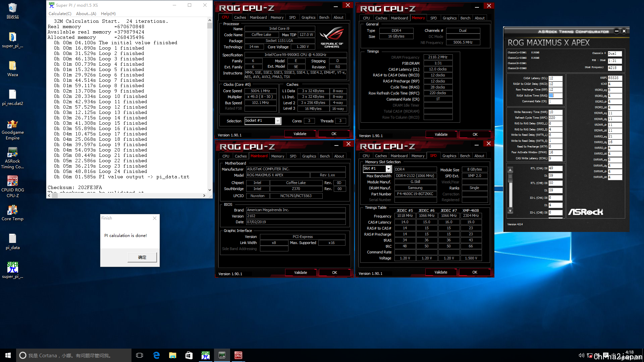This screenshot has height=362, width=644.
Task: Select Caches tab in top-left CPU-Z window
Action: point(240,17)
